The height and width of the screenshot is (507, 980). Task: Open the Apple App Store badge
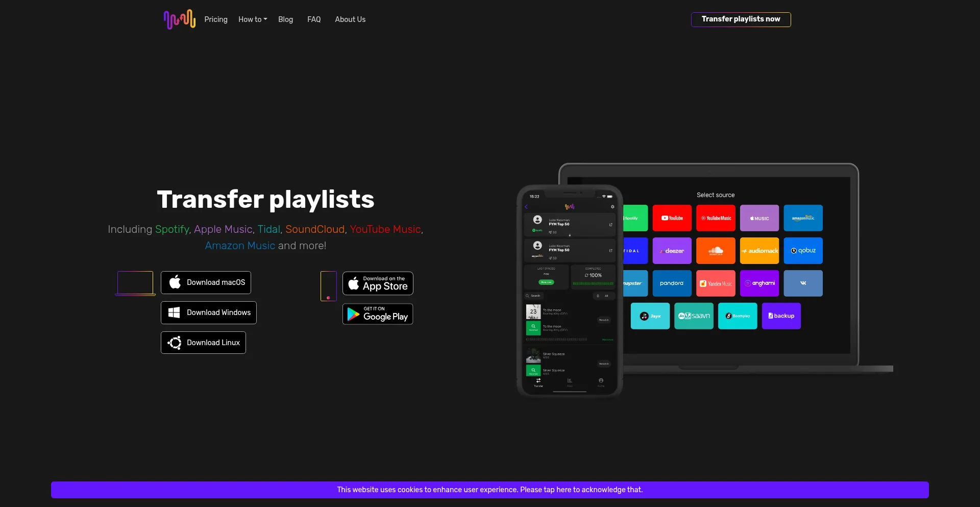[378, 283]
